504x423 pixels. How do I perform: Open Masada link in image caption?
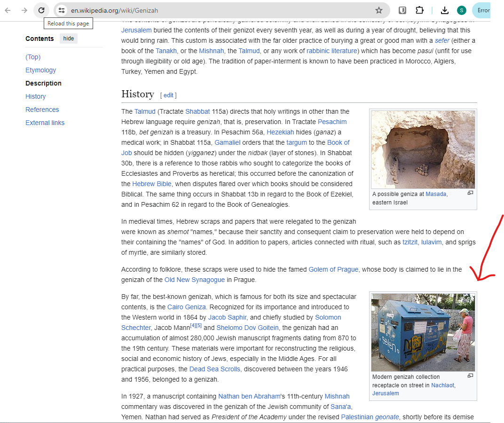coord(436,194)
